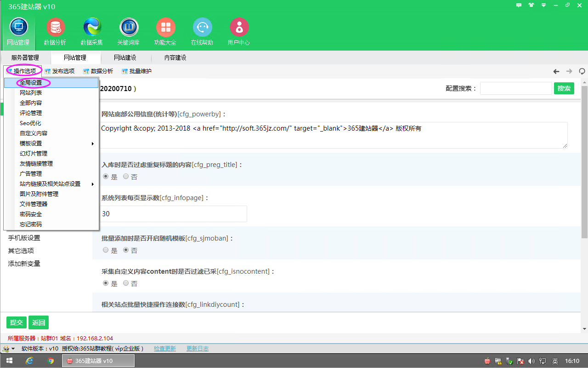The width and height of the screenshot is (588, 368).
Task: Click the action center flag tray icon
Action: click(x=520, y=361)
